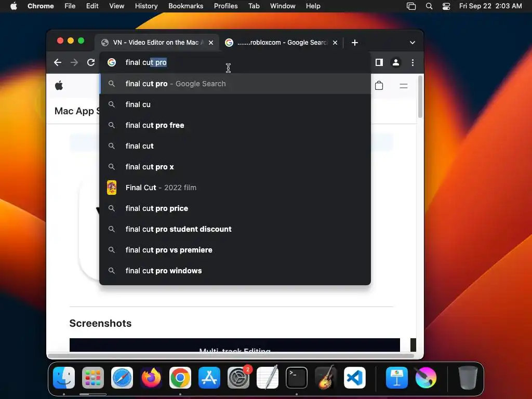Open Trash in the Dock
Viewport: 532px width, 399px height.
pyautogui.click(x=468, y=378)
